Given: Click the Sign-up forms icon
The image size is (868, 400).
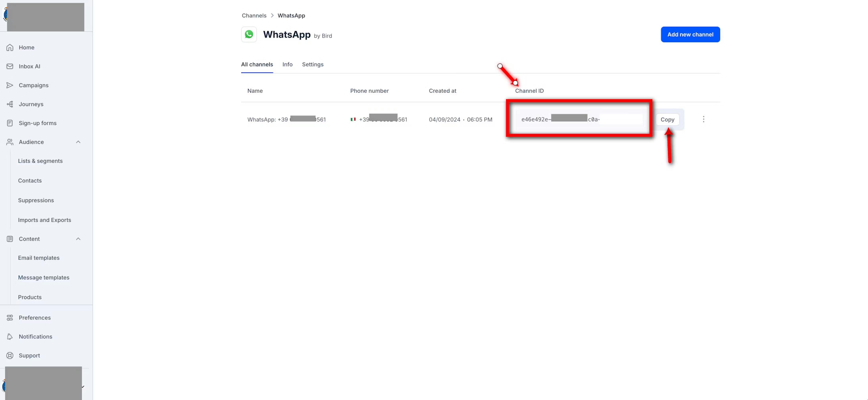Looking at the screenshot, I should coord(10,123).
